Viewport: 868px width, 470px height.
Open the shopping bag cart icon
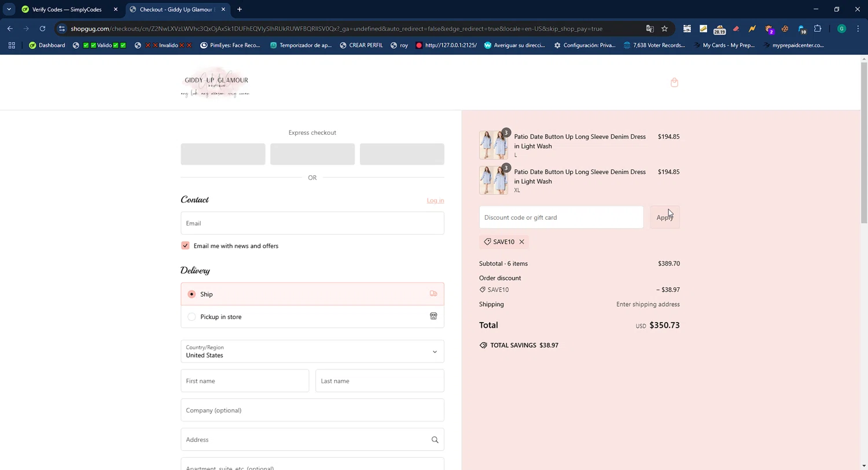click(x=674, y=83)
